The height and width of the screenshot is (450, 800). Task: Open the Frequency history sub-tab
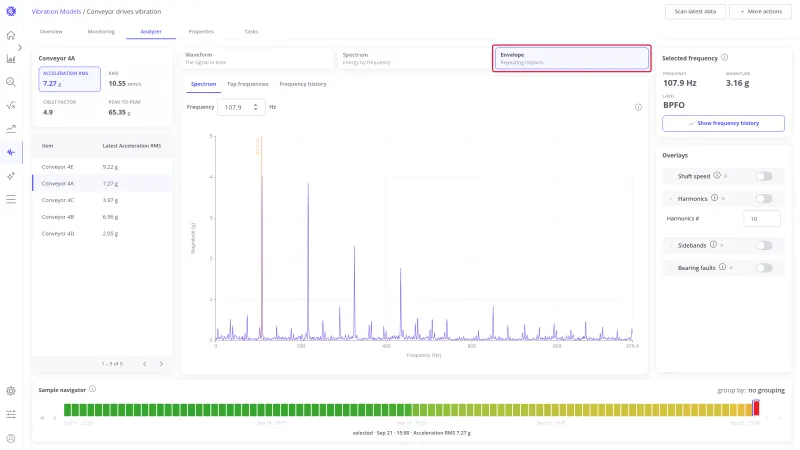(303, 84)
